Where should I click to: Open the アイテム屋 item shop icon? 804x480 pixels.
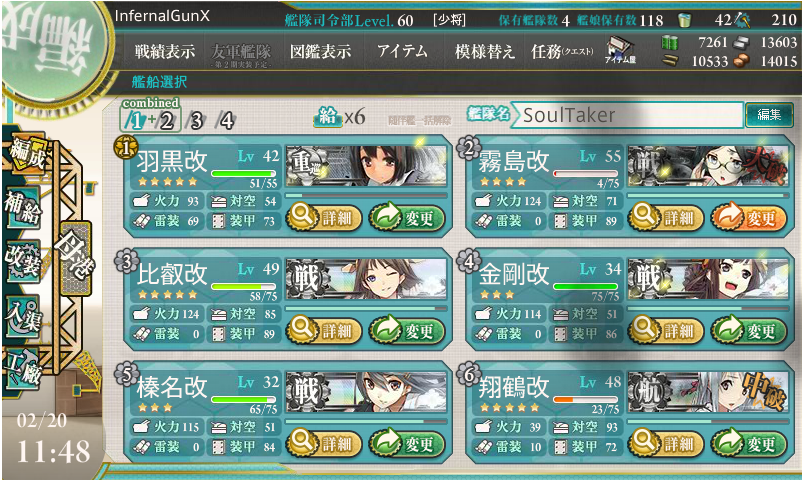620,50
